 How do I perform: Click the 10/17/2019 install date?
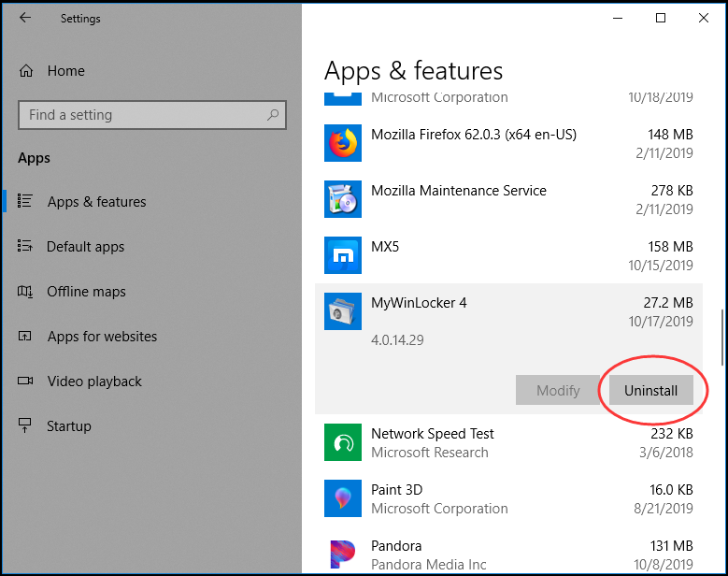pyautogui.click(x=661, y=322)
